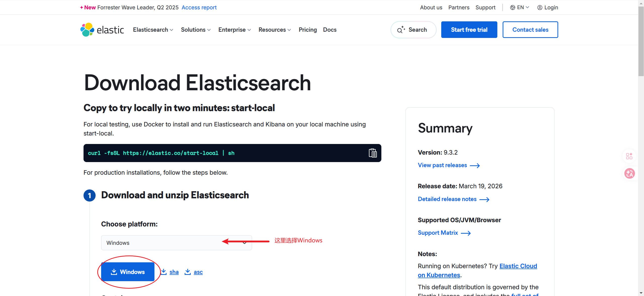Click the Download Elasticsearch heading
The height and width of the screenshot is (296, 644).
point(197,83)
